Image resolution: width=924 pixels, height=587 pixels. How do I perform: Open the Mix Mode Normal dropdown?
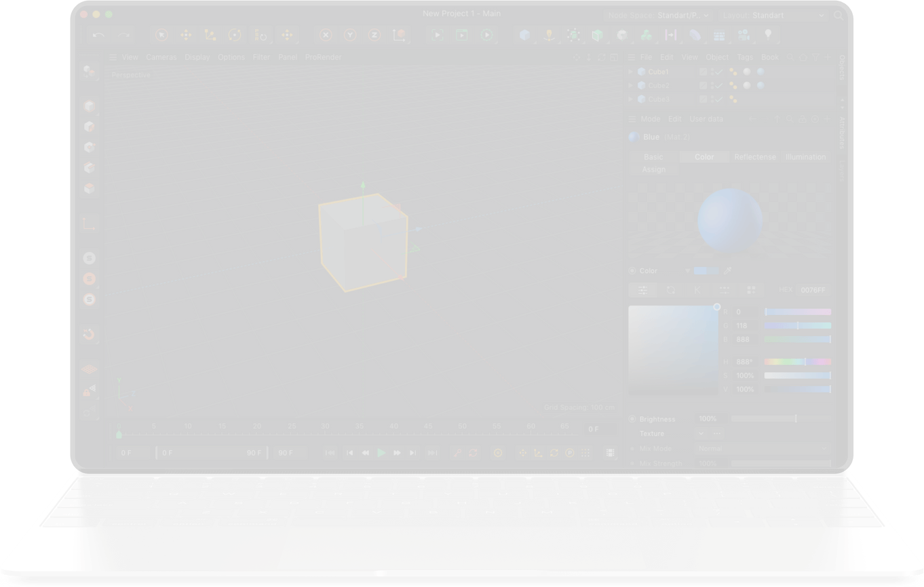click(x=763, y=449)
